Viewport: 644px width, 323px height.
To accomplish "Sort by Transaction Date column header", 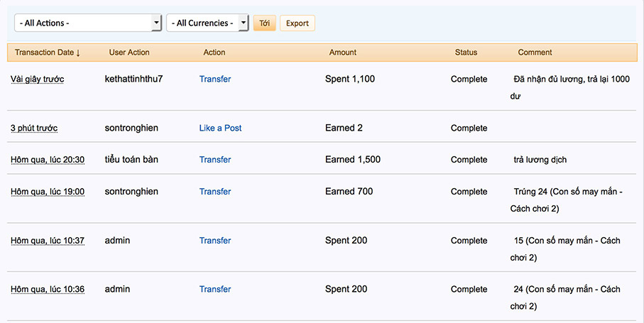I will click(48, 53).
